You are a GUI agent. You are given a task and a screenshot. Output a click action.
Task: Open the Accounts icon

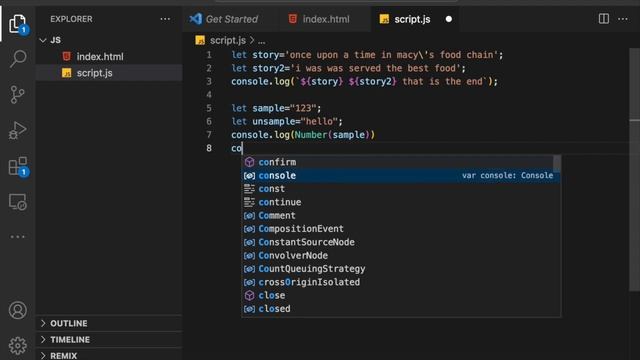click(18, 310)
